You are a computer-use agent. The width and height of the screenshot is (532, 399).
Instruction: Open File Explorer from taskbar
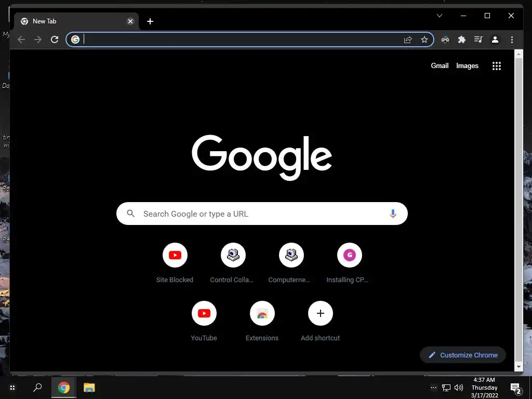(x=89, y=388)
